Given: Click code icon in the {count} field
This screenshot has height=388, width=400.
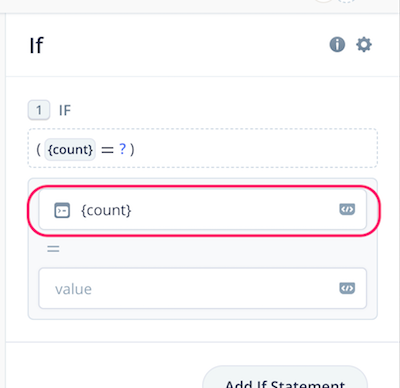Looking at the screenshot, I should click(x=347, y=209).
